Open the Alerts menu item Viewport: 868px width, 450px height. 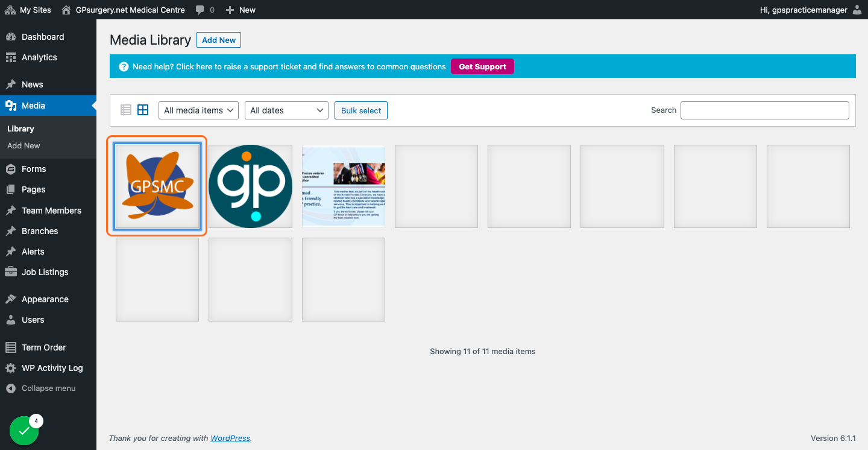(x=48, y=252)
